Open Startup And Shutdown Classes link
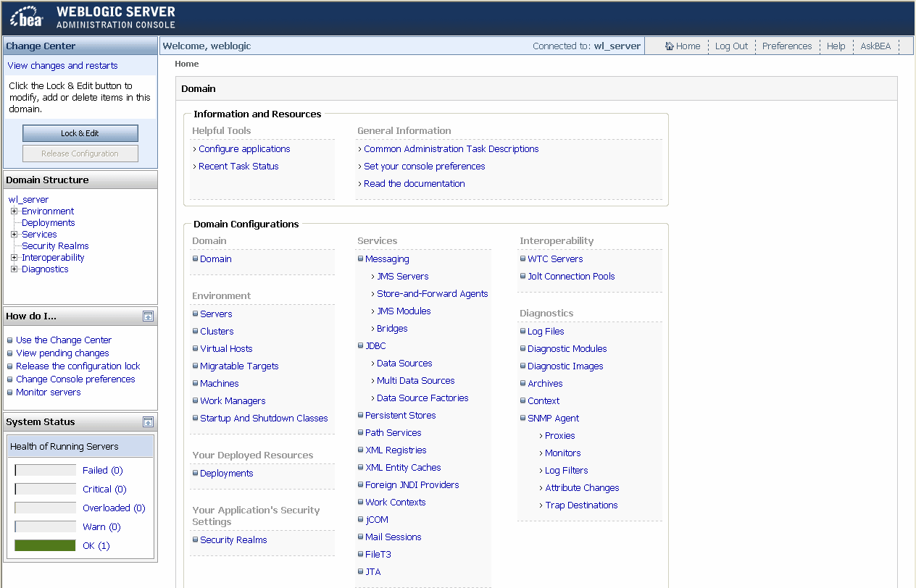The image size is (916, 588). [264, 418]
